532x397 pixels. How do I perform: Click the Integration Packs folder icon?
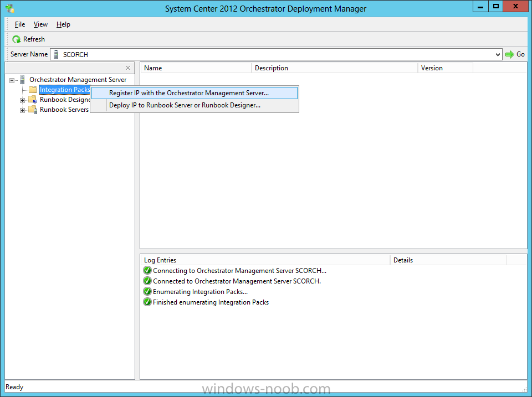coord(33,90)
